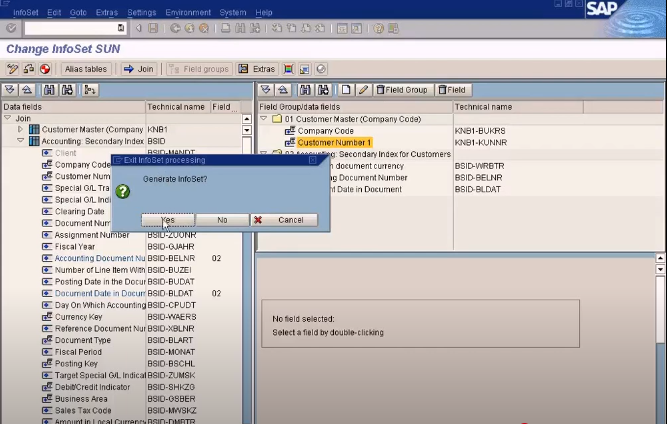Close the Exit InfoSet processing dialog
The width and height of the screenshot is (667, 424).
313,160
